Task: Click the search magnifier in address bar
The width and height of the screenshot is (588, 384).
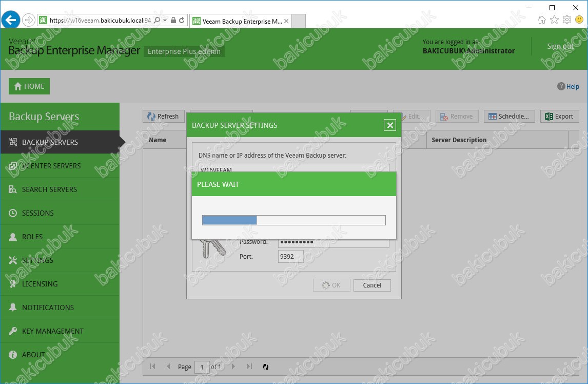Action: click(157, 20)
